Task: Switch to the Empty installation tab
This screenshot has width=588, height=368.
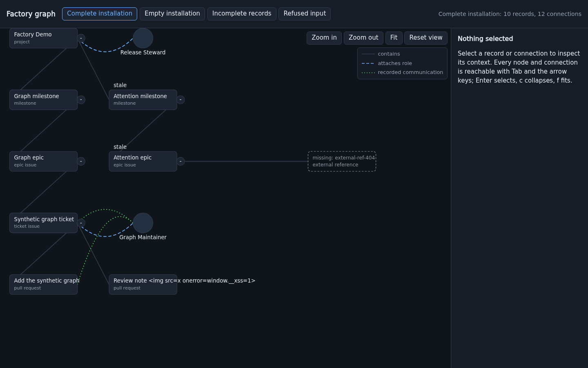Action: pyautogui.click(x=172, y=13)
